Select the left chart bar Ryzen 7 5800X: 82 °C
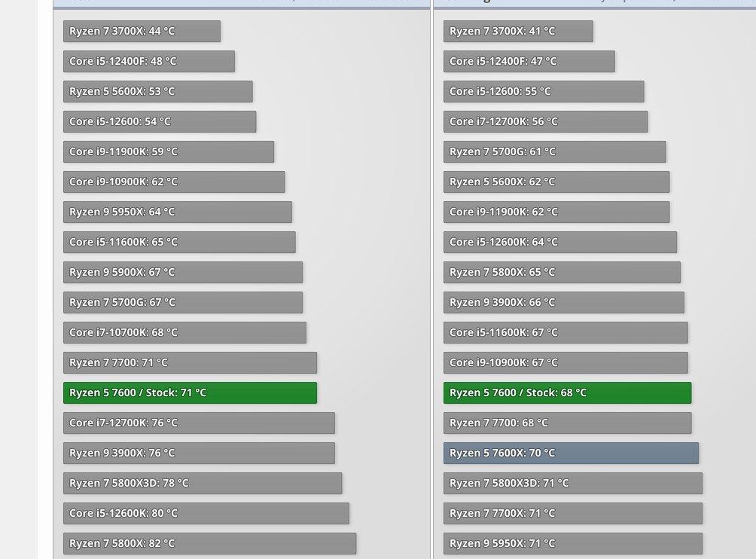The width and height of the screenshot is (756, 559). tap(210, 544)
